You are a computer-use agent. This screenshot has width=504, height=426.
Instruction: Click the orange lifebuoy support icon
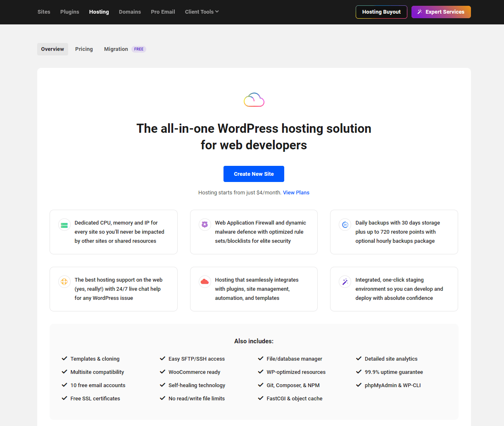pyautogui.click(x=64, y=282)
